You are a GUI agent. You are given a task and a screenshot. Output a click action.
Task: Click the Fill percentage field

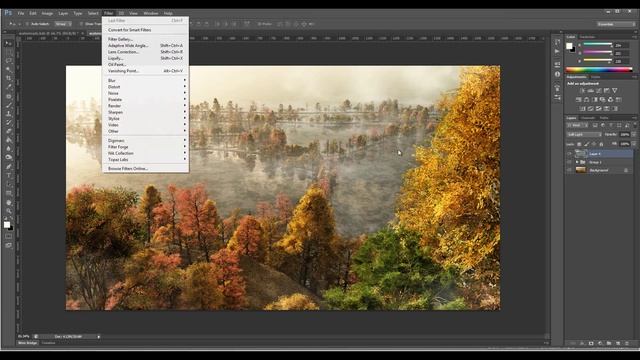[x=624, y=144]
